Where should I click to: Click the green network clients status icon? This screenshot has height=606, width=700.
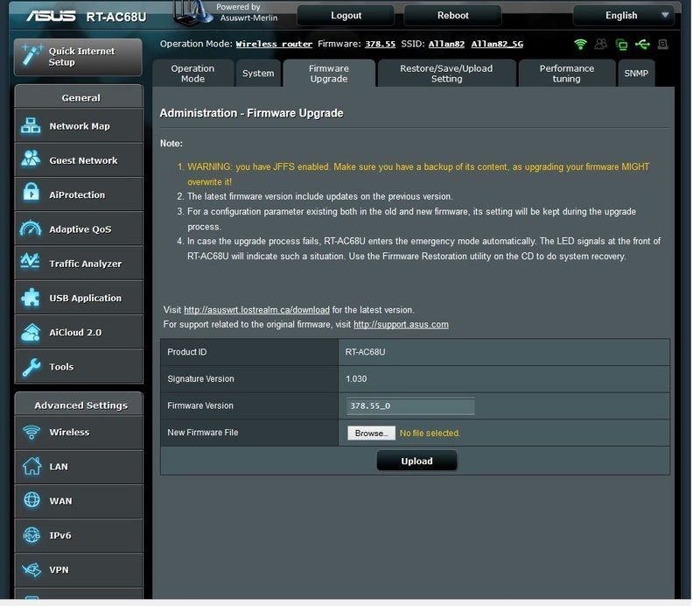tap(621, 44)
